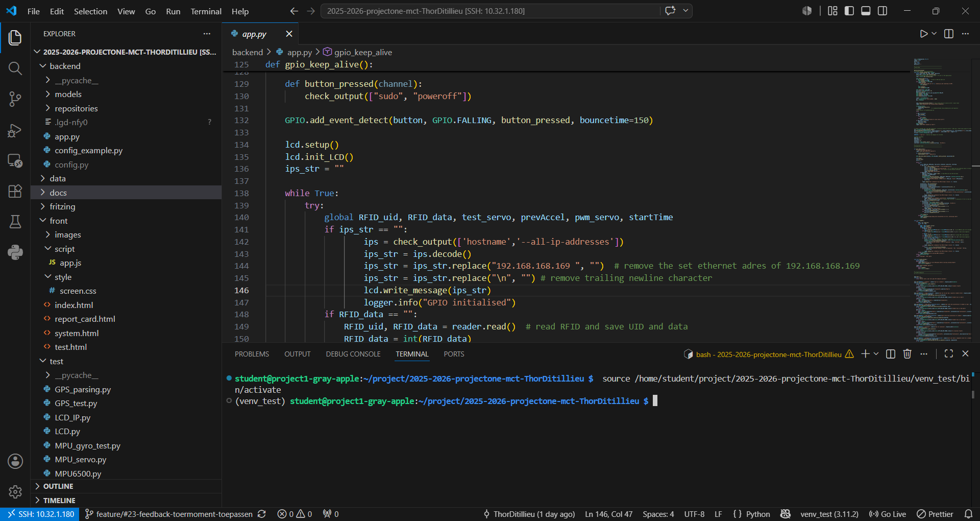
Task: Open the File menu
Action: click(x=34, y=11)
